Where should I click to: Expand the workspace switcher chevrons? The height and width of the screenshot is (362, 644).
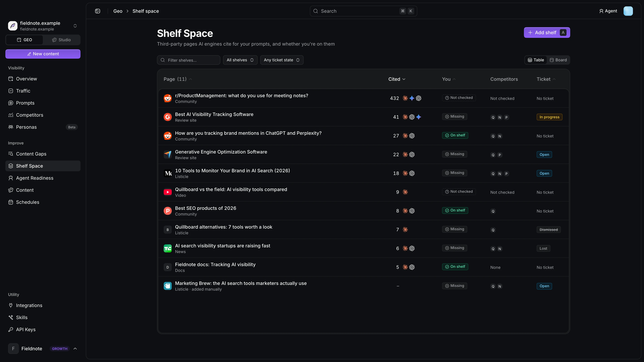tap(75, 26)
